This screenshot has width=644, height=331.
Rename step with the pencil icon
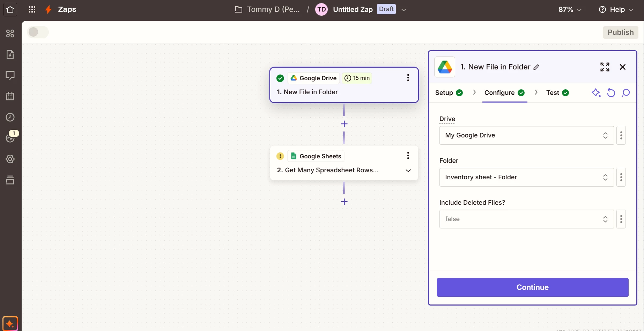(x=536, y=67)
